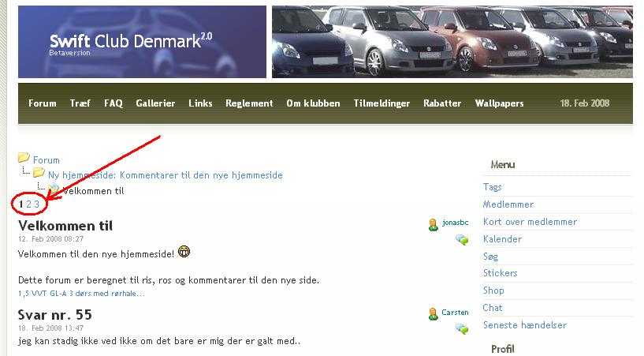Viewport: 644px width, 356px height.
Task: Go to page 2 of thread
Action: click(28, 204)
